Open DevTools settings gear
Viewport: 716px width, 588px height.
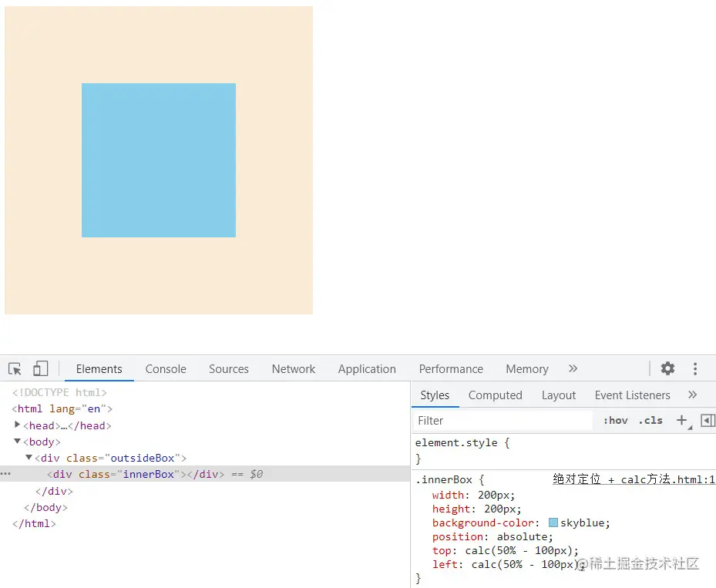(667, 368)
